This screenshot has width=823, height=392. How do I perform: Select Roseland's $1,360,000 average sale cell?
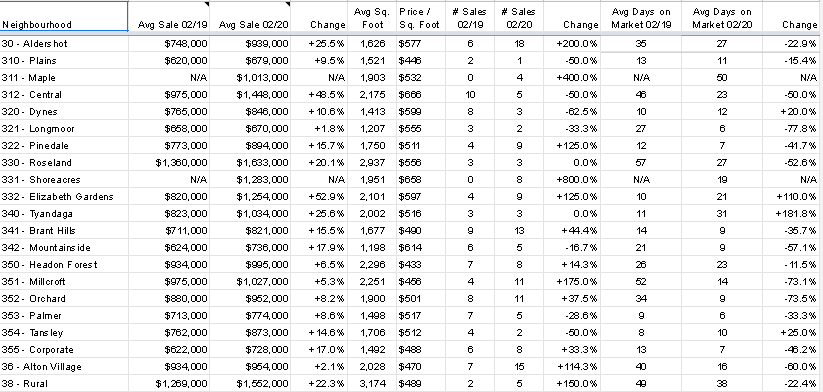[169, 163]
